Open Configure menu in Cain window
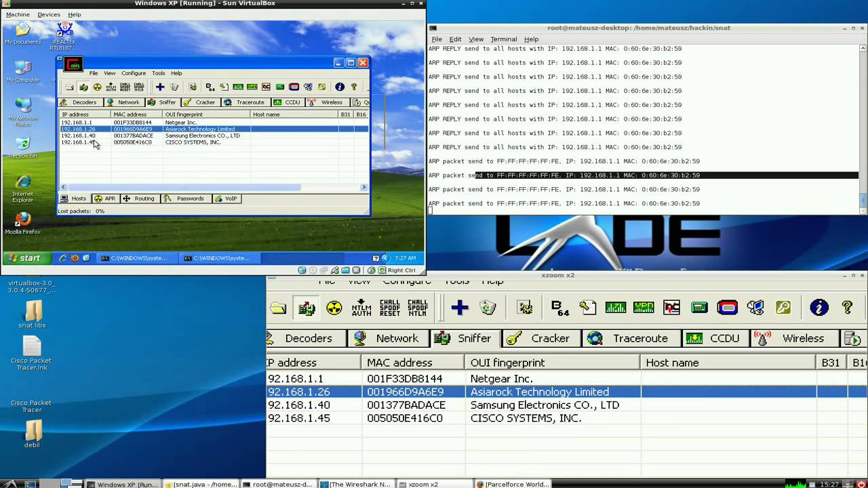 (134, 73)
